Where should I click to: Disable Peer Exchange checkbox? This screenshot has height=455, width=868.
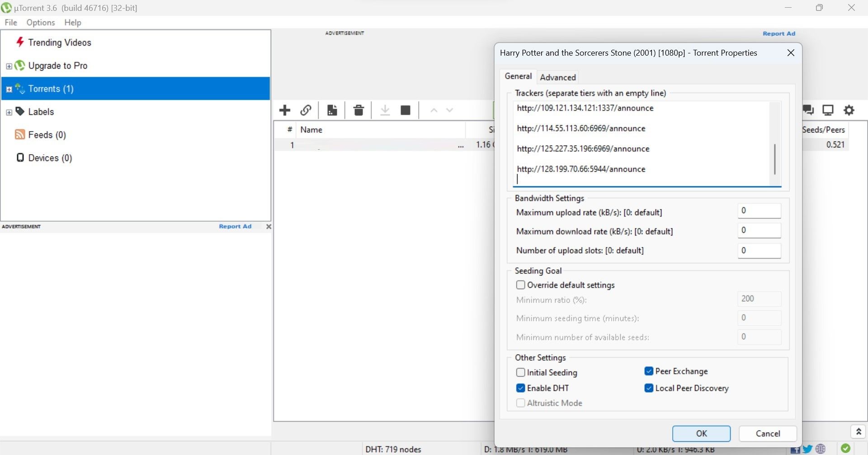[649, 371]
